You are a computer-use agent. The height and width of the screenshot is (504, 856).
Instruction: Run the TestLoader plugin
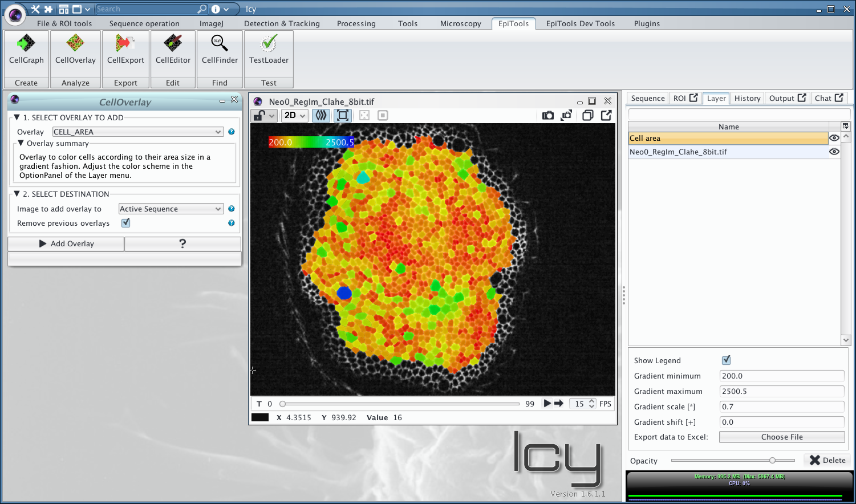click(x=269, y=50)
